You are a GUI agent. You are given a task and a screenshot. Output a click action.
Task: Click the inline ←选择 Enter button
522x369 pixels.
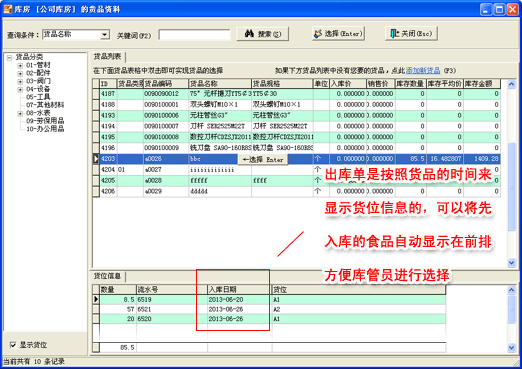point(263,159)
